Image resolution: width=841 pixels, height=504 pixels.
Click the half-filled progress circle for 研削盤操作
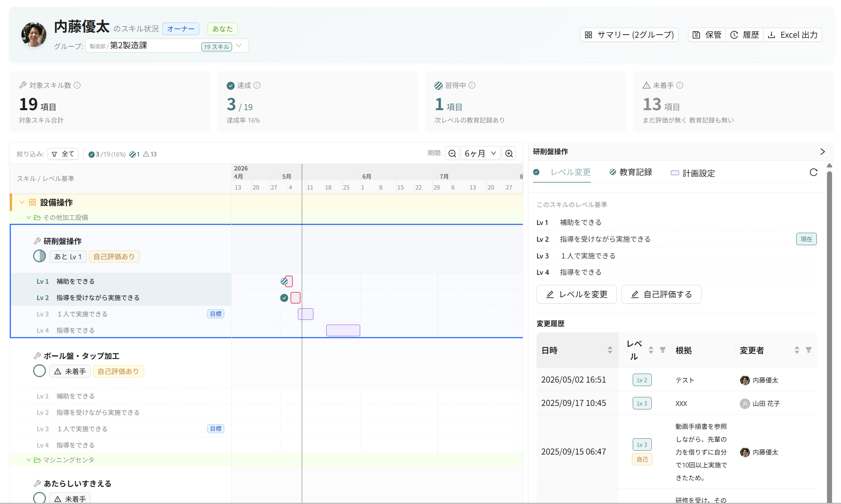click(39, 256)
